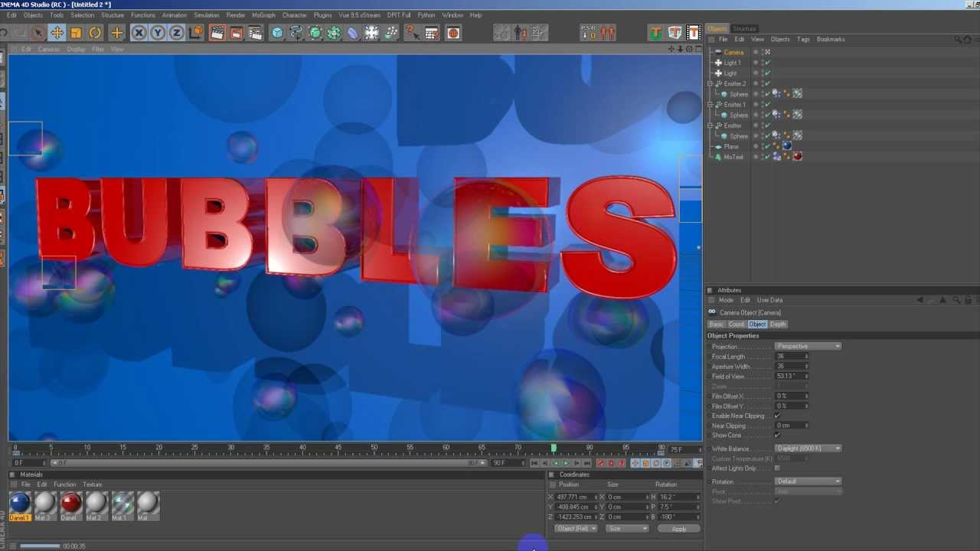This screenshot has width=980, height=551.
Task: Toggle the Y axis lock
Action: tap(158, 32)
